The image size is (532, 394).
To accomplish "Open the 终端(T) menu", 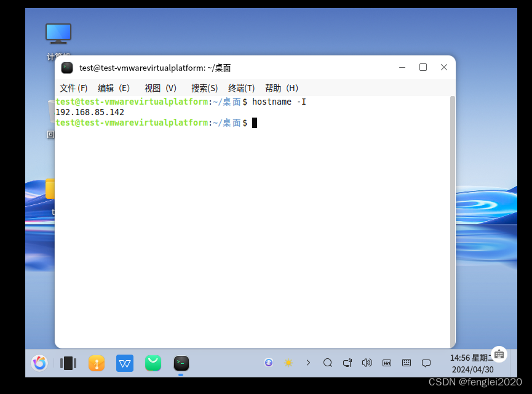I will point(241,88).
